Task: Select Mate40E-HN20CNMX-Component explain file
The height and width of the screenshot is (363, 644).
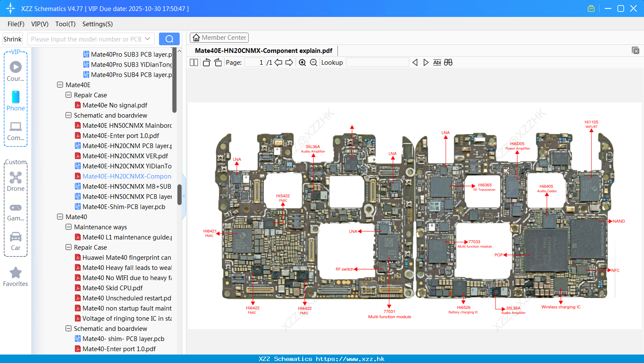Action: (x=123, y=176)
